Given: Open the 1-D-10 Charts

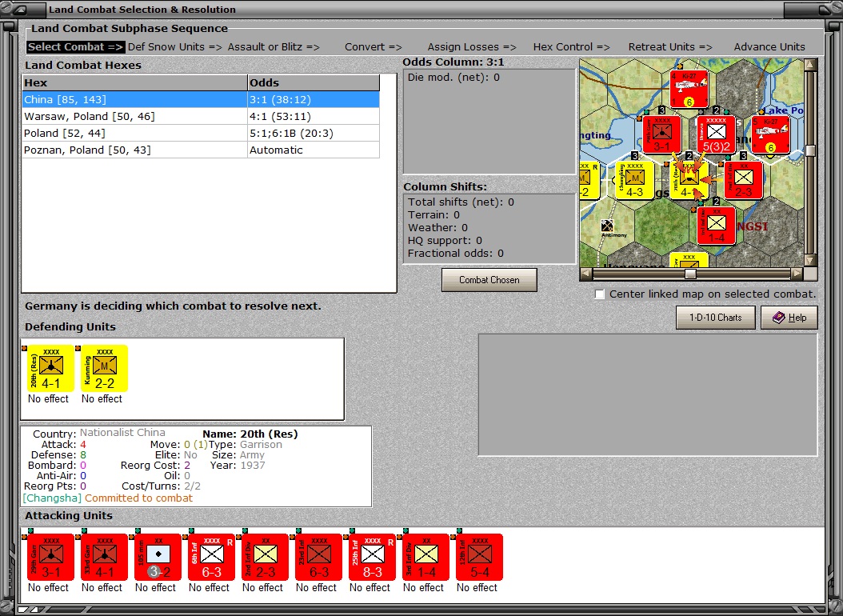Looking at the screenshot, I should pyautogui.click(x=716, y=318).
